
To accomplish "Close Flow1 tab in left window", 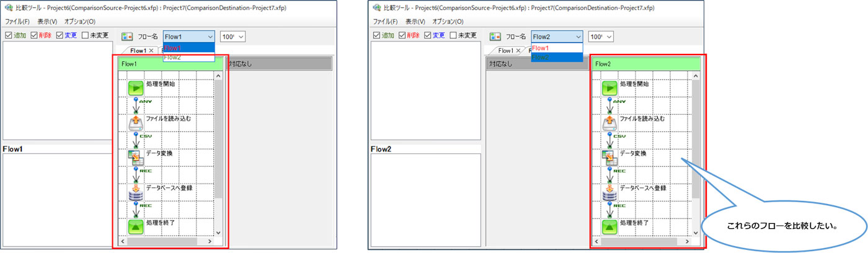I will [x=151, y=51].
